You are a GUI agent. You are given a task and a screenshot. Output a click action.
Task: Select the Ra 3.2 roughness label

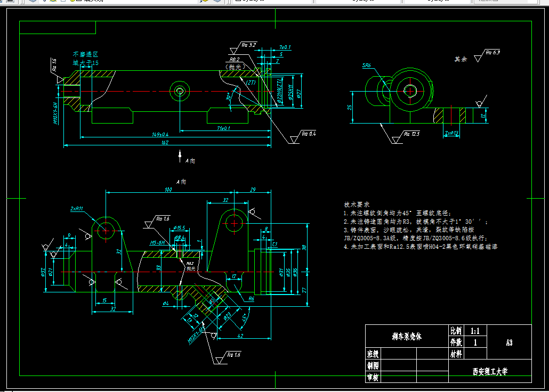[x=249, y=45]
